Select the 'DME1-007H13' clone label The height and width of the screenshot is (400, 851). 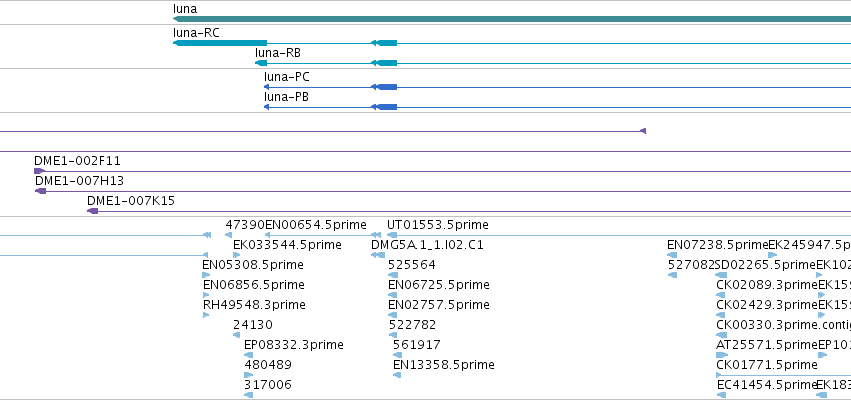[79, 181]
